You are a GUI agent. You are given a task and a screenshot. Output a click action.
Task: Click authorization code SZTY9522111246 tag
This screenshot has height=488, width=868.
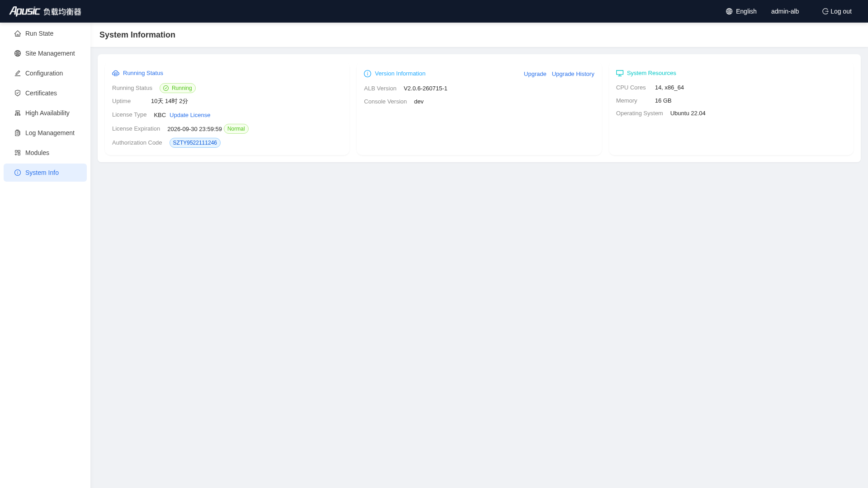[x=195, y=143]
